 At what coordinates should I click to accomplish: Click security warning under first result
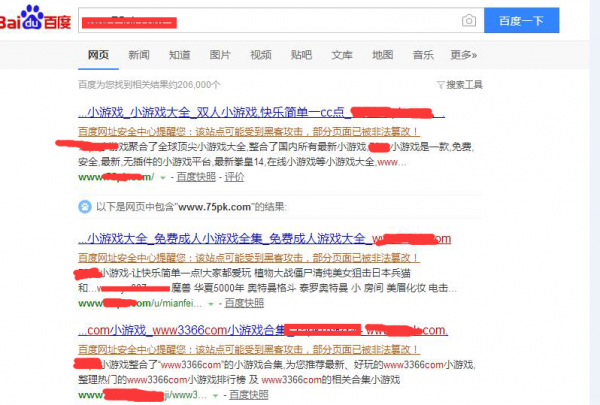249,132
